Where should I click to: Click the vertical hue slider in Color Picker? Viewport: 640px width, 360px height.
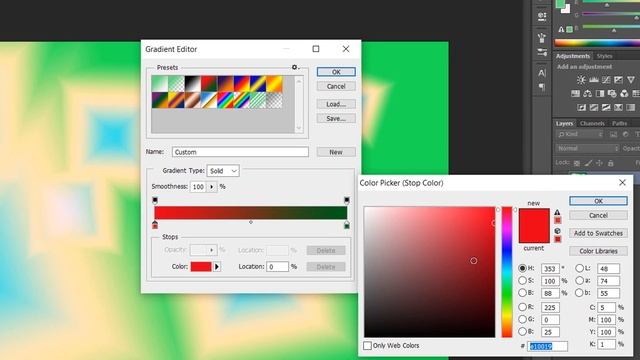coord(507,272)
